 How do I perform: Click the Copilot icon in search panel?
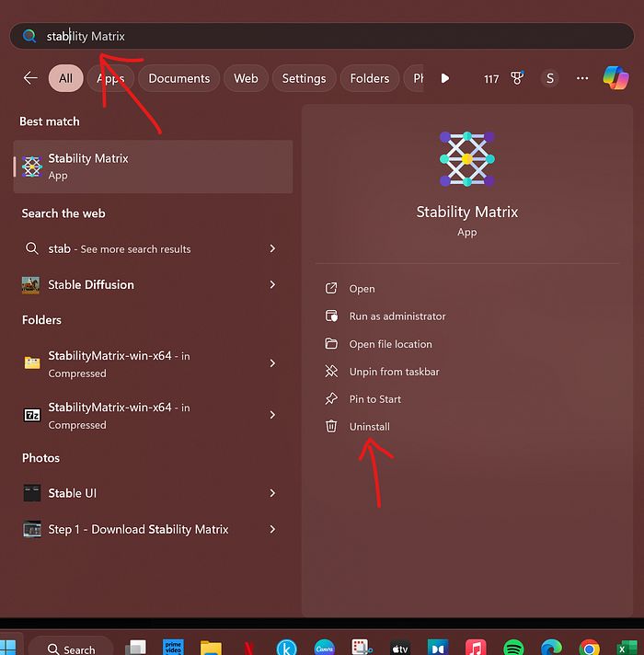point(615,78)
